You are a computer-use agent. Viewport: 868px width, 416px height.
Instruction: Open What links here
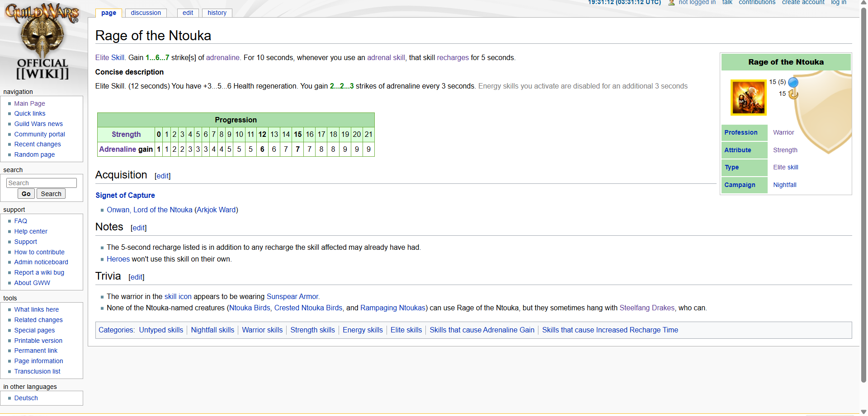(x=37, y=309)
